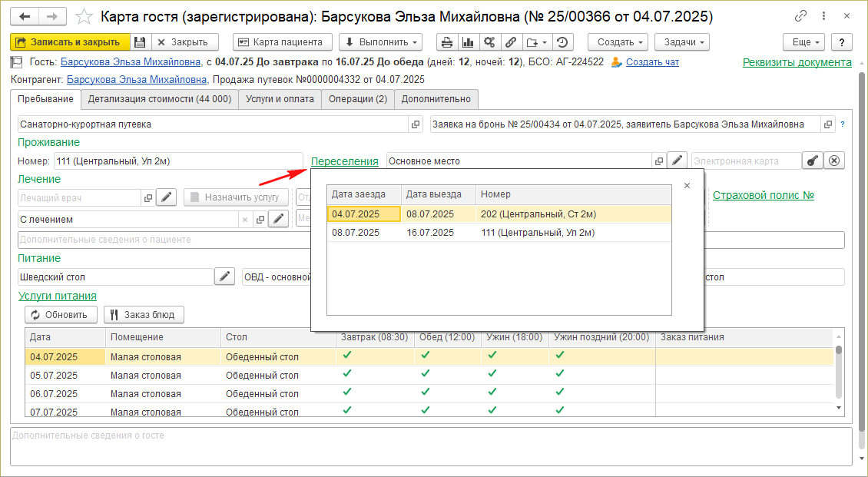
Task: Click the printer icon in toolbar
Action: 447,42
